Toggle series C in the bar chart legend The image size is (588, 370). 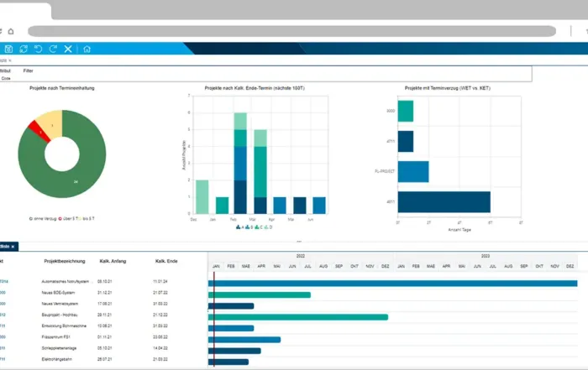tap(259, 227)
